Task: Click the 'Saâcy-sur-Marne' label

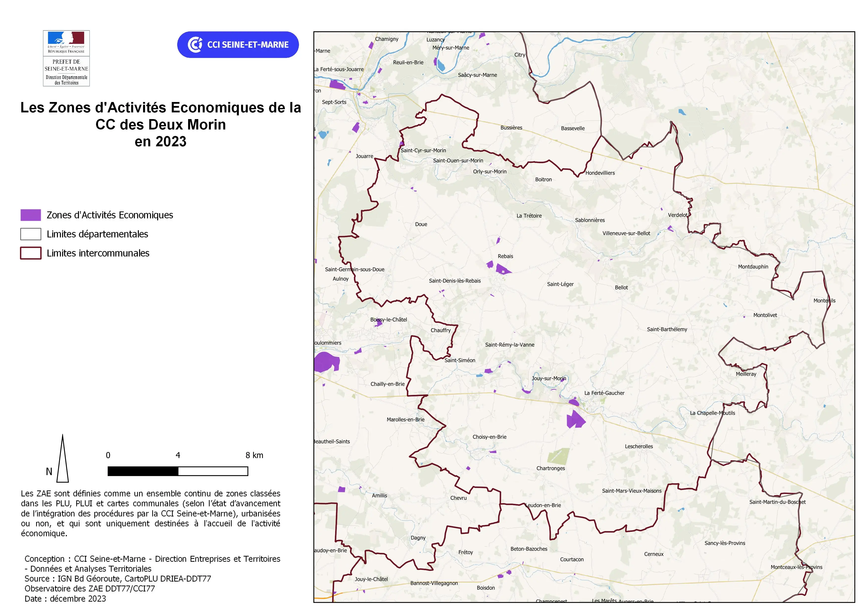Action: [477, 75]
